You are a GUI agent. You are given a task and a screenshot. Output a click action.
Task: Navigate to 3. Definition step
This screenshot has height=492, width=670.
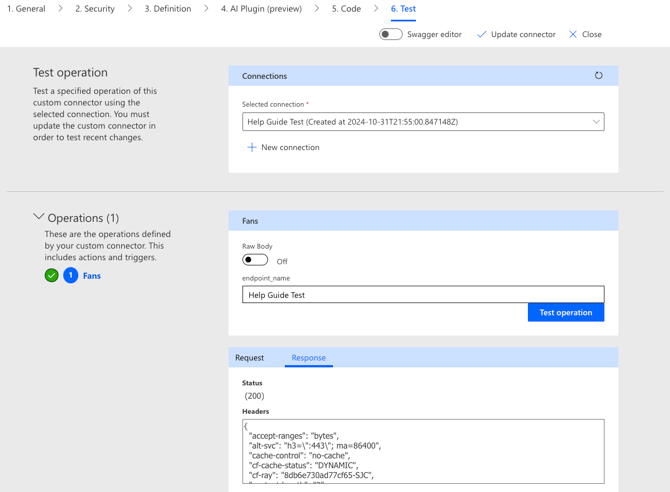click(x=167, y=9)
